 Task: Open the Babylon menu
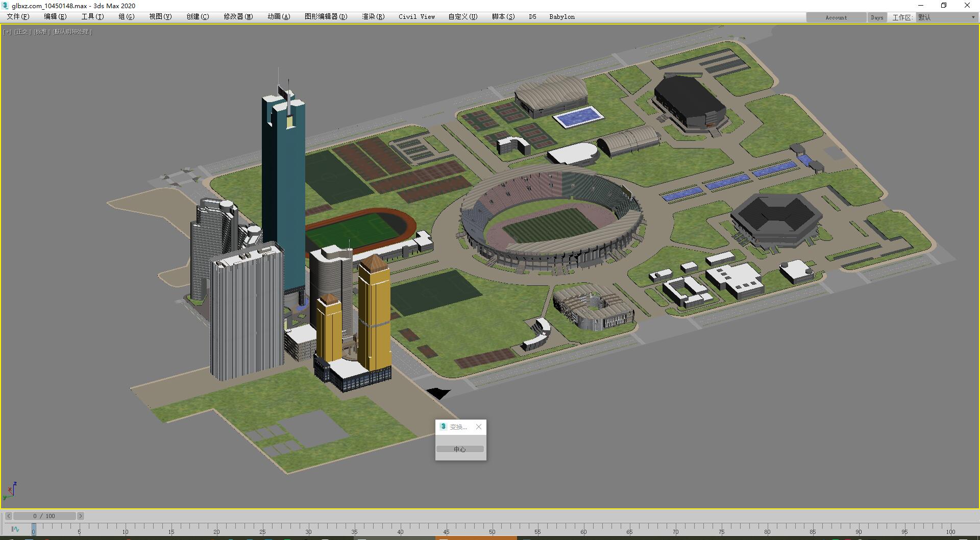[561, 17]
